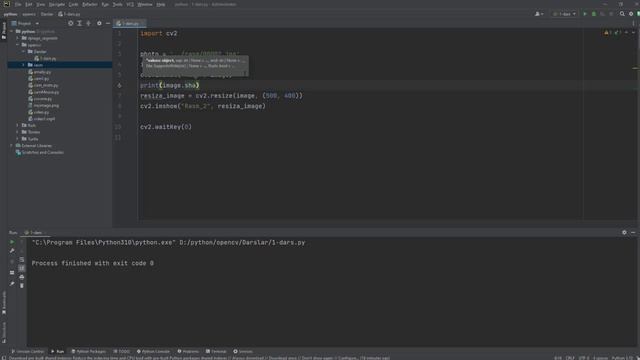Open Project panel options gear
Image resolution: width=640 pixels, height=360 pixels.
click(99, 23)
